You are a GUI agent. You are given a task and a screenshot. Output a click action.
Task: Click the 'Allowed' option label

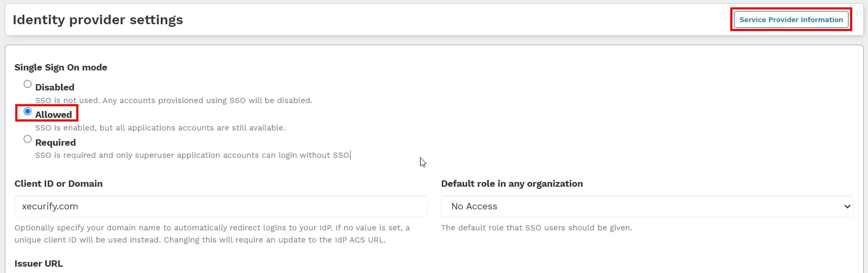[54, 115]
